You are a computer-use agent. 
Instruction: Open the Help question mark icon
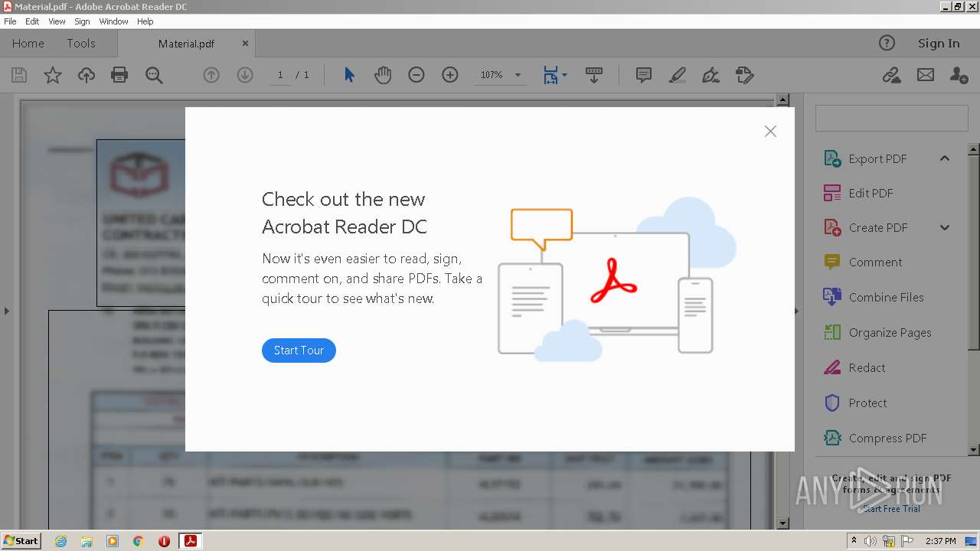[887, 44]
